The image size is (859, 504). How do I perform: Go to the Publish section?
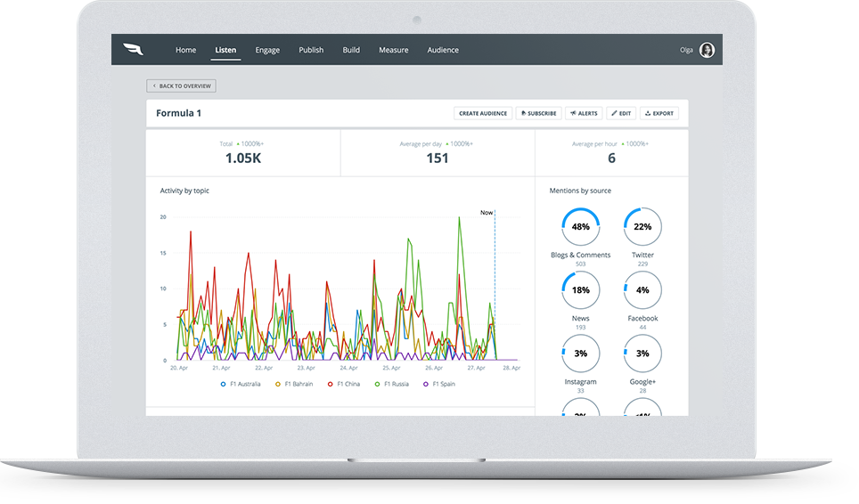(x=311, y=50)
